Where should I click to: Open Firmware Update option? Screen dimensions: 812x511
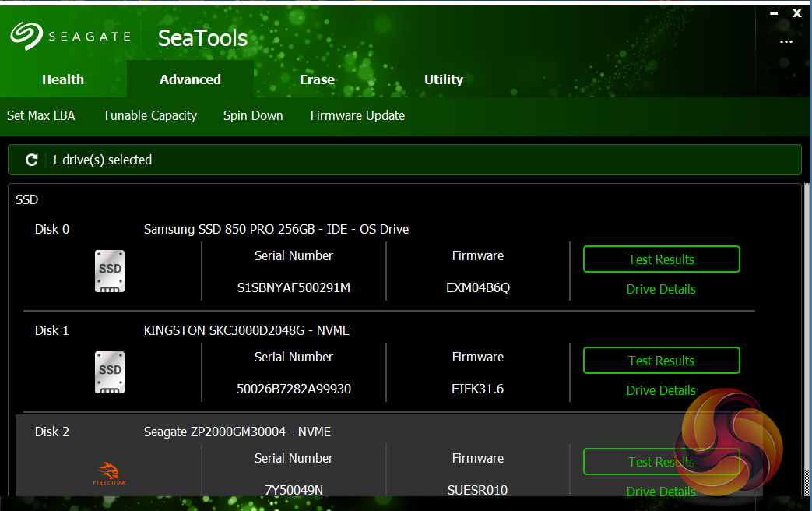(357, 115)
